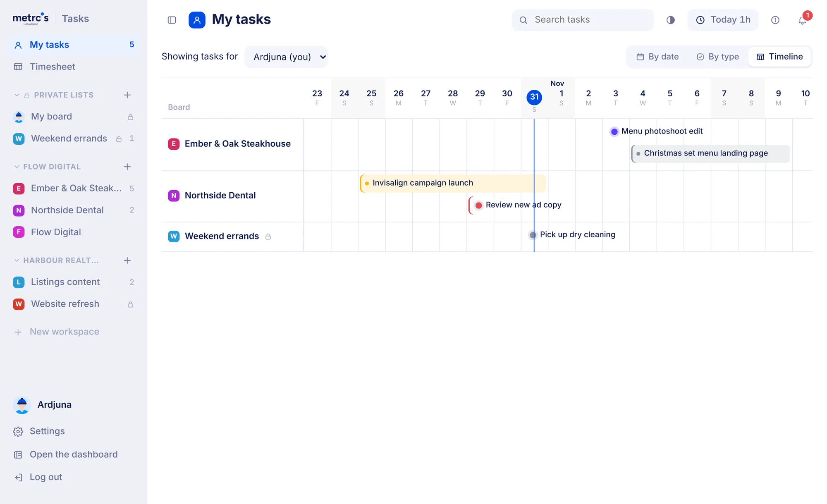Click the E badge of the Ember & Oak timeline row

click(x=174, y=144)
